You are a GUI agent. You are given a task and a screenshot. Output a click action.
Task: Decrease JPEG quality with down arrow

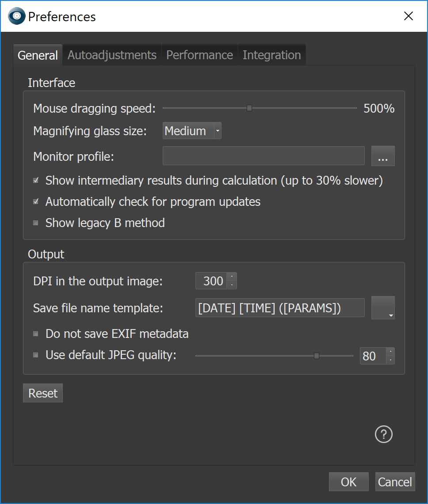[390, 360]
